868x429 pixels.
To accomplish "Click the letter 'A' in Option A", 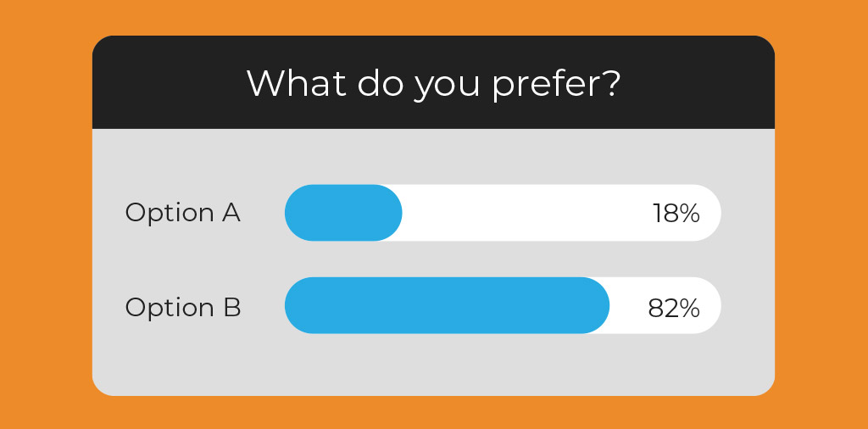I will pos(231,213).
